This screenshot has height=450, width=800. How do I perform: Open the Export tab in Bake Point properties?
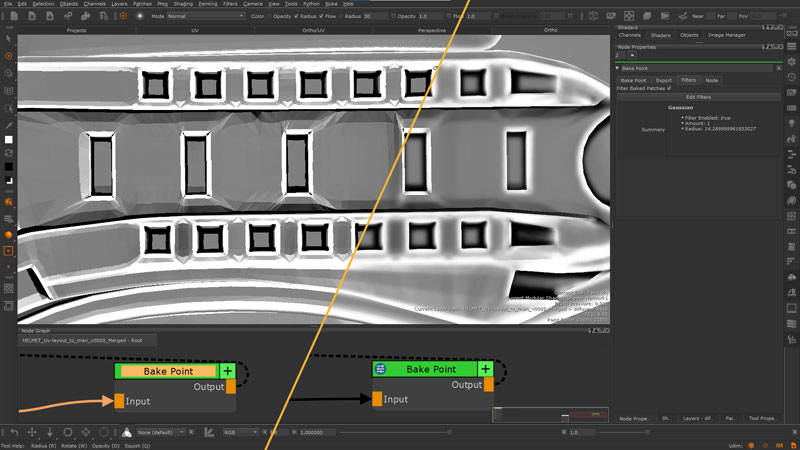pos(663,81)
